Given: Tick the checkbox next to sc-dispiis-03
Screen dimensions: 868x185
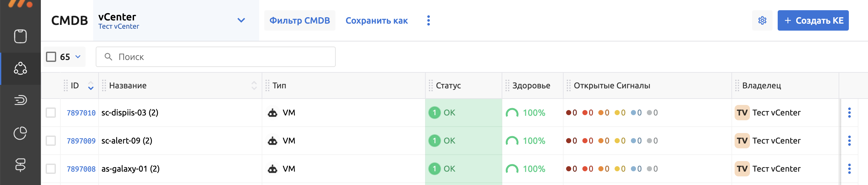Looking at the screenshot, I should tap(51, 113).
